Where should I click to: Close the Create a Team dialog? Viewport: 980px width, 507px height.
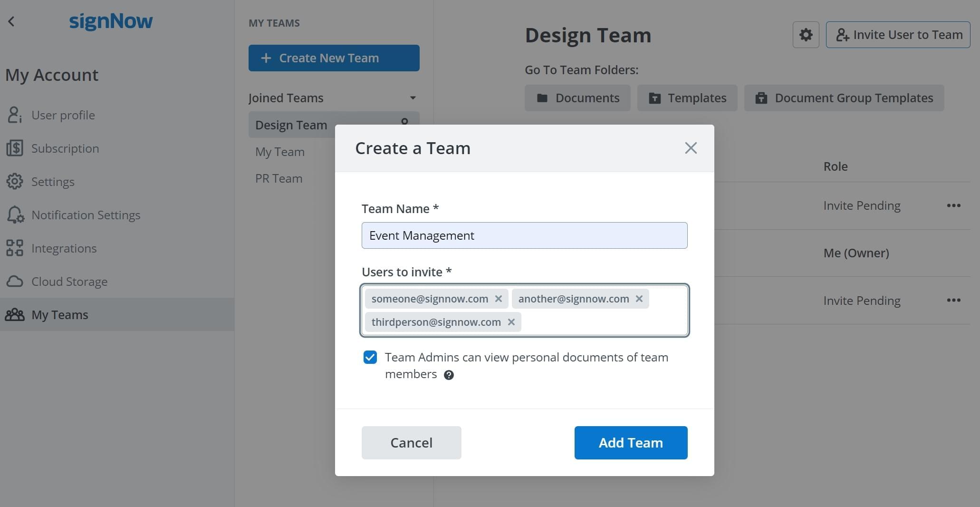pyautogui.click(x=691, y=148)
